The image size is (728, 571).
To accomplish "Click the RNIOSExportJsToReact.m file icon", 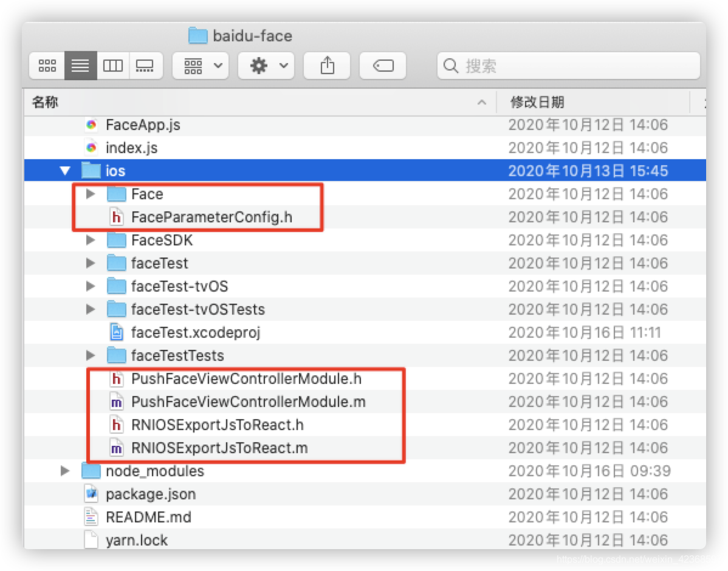I will (117, 448).
